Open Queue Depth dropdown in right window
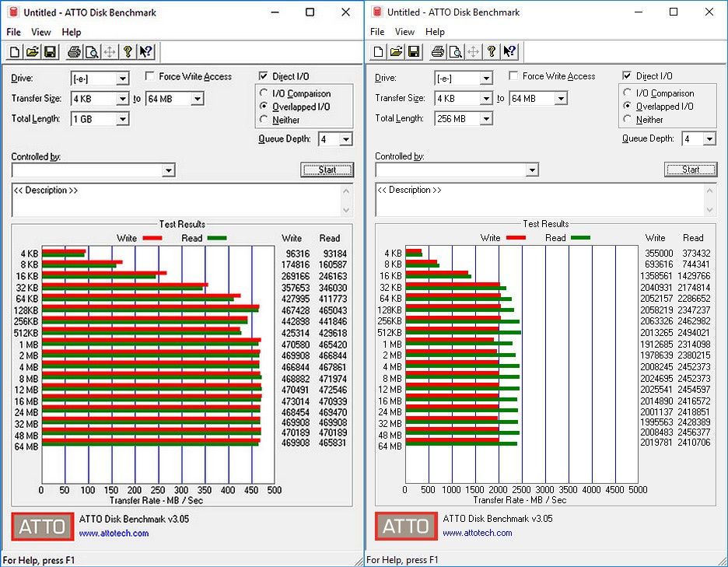The height and width of the screenshot is (567, 728). tap(709, 138)
